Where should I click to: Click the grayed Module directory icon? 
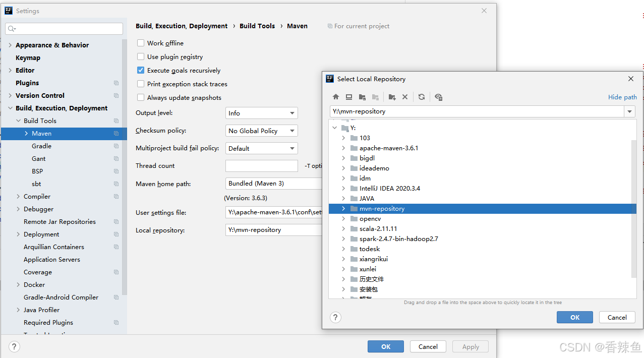click(375, 97)
